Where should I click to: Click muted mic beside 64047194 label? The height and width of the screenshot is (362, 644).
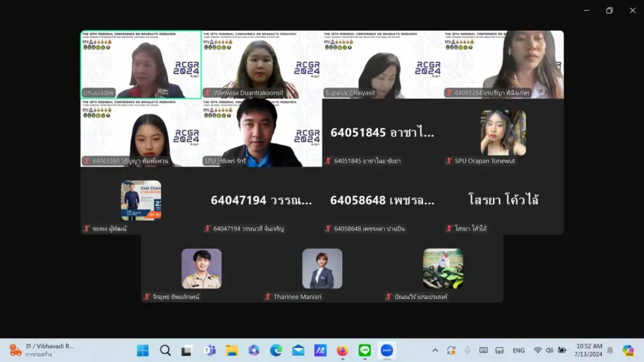pos(208,229)
